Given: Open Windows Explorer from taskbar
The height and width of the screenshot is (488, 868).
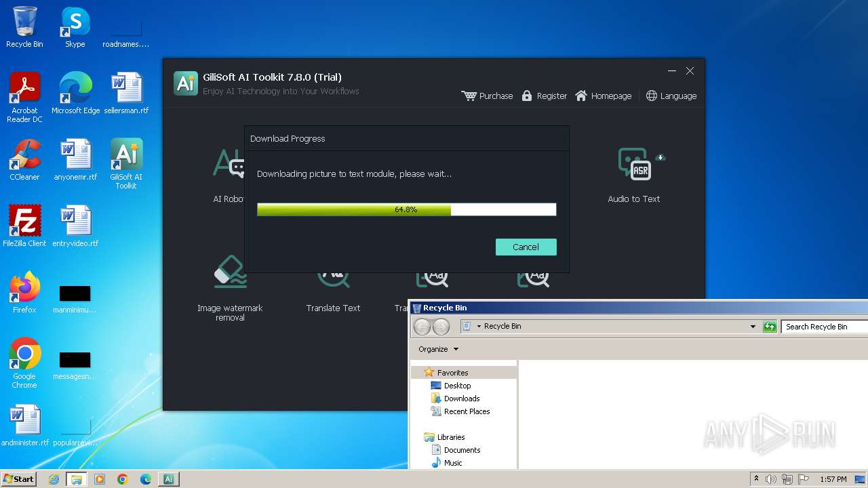Looking at the screenshot, I should click(77, 479).
